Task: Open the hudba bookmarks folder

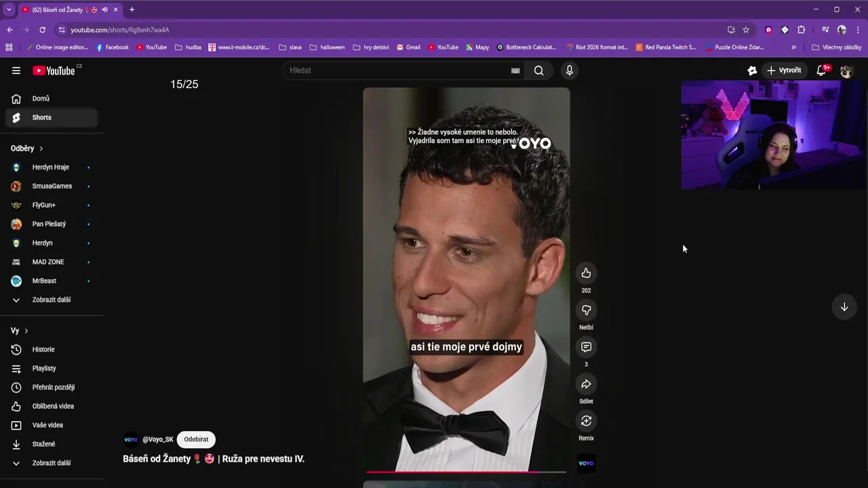Action: [x=188, y=47]
